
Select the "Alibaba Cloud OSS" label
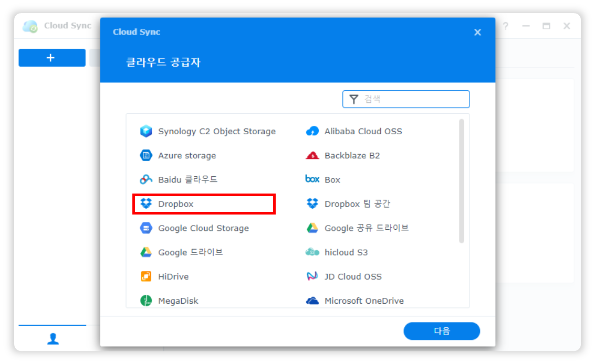click(363, 131)
